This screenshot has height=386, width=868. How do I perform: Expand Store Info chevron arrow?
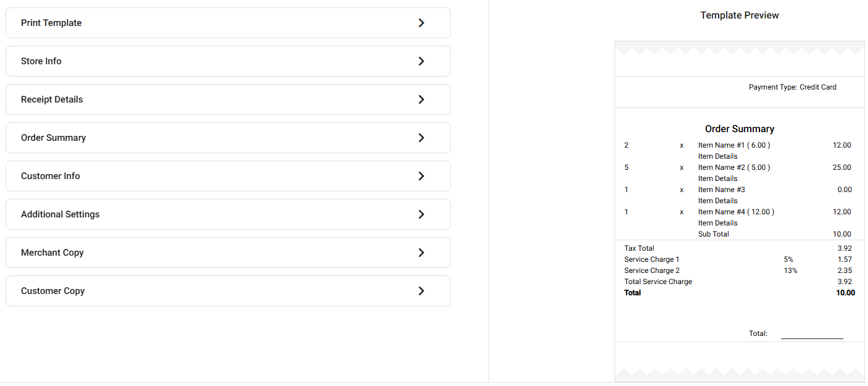[x=421, y=61]
